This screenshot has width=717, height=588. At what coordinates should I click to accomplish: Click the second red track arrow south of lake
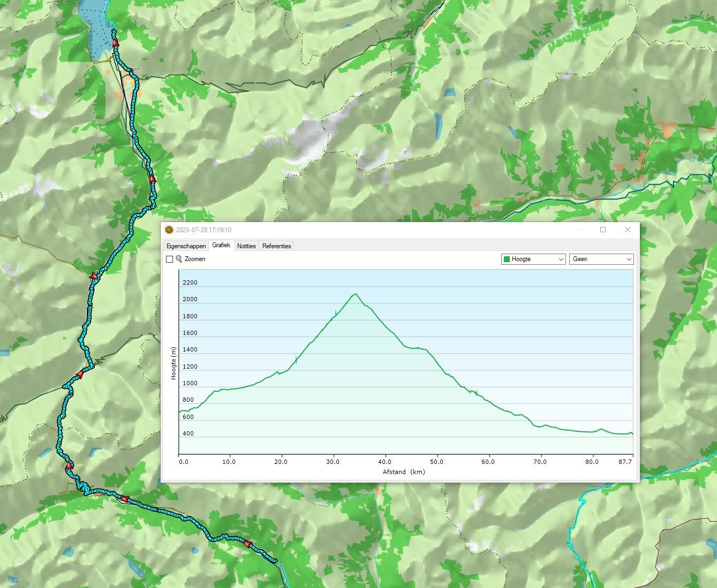pos(153,179)
